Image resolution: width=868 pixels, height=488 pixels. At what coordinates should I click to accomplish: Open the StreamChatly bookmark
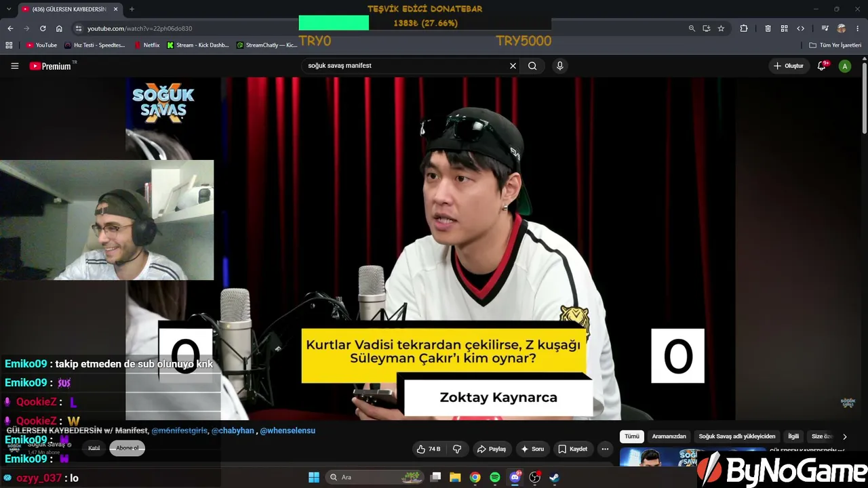267,45
